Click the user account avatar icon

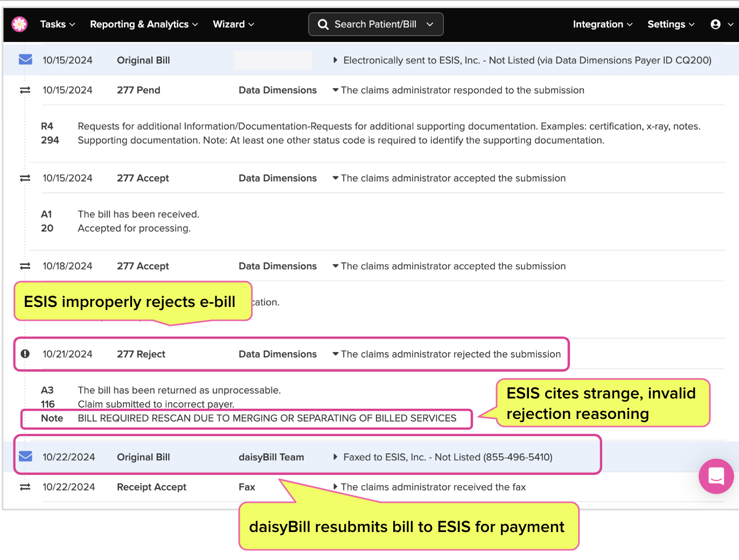[x=715, y=24]
